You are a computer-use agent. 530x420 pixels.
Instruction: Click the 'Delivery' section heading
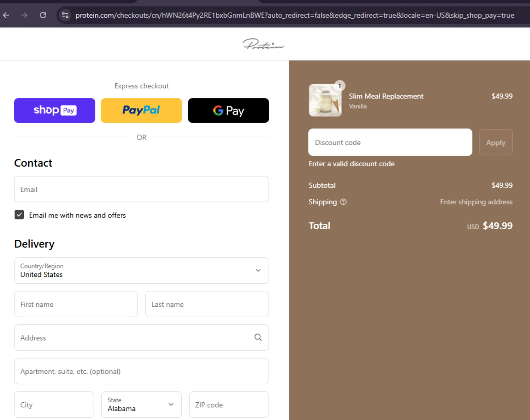(x=34, y=244)
